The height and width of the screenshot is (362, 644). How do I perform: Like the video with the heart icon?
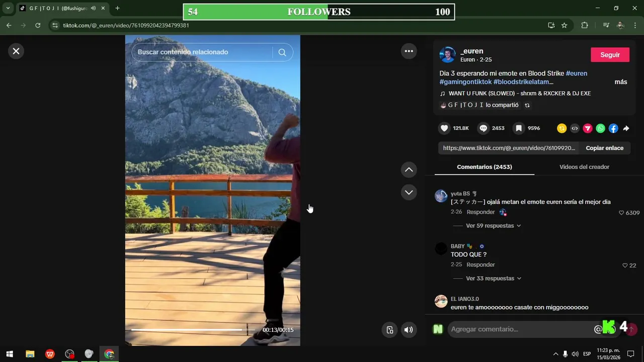click(444, 128)
